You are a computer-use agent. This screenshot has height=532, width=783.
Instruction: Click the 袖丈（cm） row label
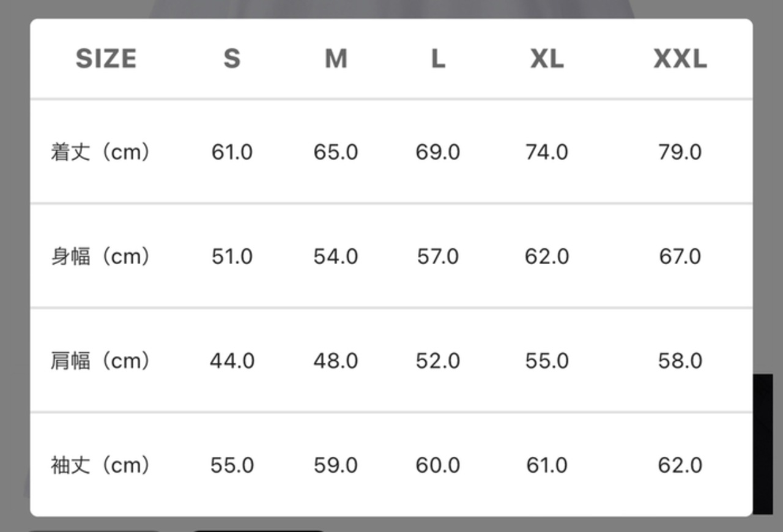(x=100, y=465)
